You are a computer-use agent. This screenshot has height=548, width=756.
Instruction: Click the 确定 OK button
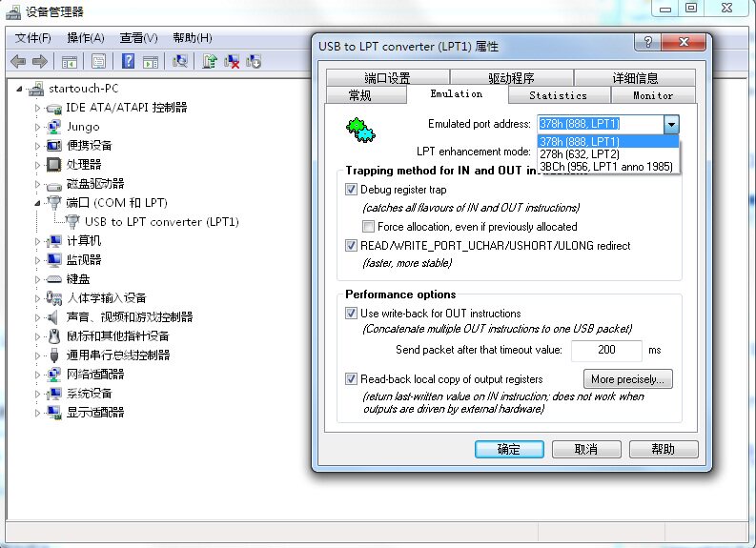coord(509,449)
